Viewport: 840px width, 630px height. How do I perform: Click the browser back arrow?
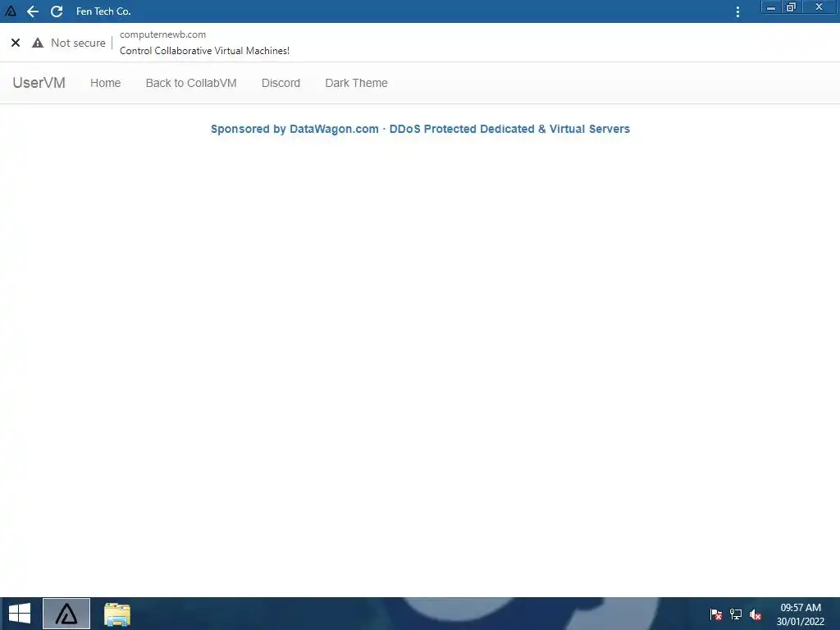pos(33,11)
